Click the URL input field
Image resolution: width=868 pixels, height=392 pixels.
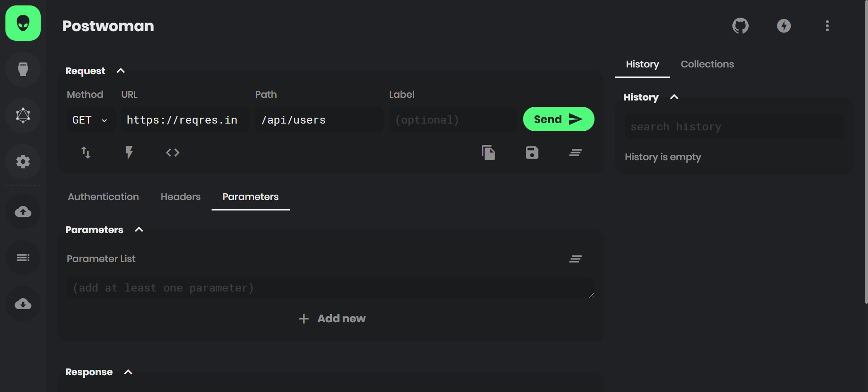(185, 120)
